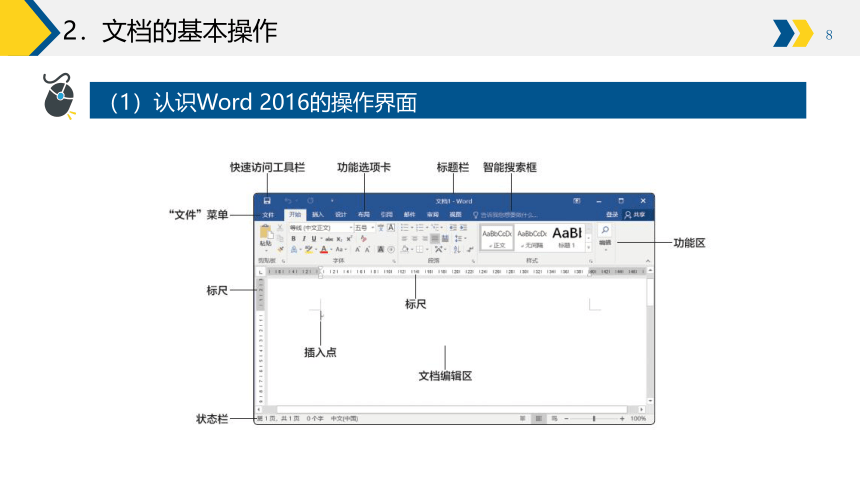Click the Numbering list icon
The image size is (860, 484).
pyautogui.click(x=420, y=227)
